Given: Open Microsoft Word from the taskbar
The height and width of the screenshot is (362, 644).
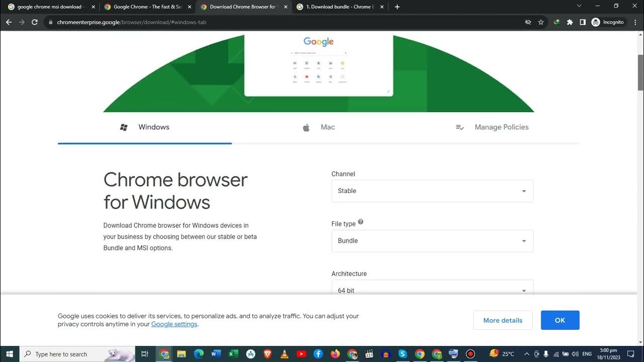Looking at the screenshot, I should point(216,354).
